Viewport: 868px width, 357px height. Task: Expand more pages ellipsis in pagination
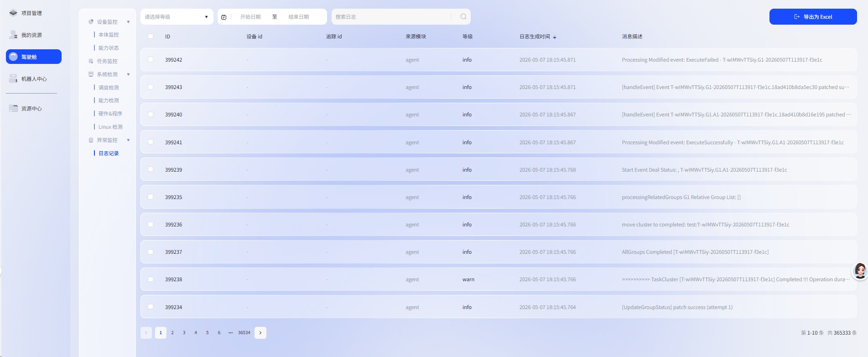[x=230, y=332]
